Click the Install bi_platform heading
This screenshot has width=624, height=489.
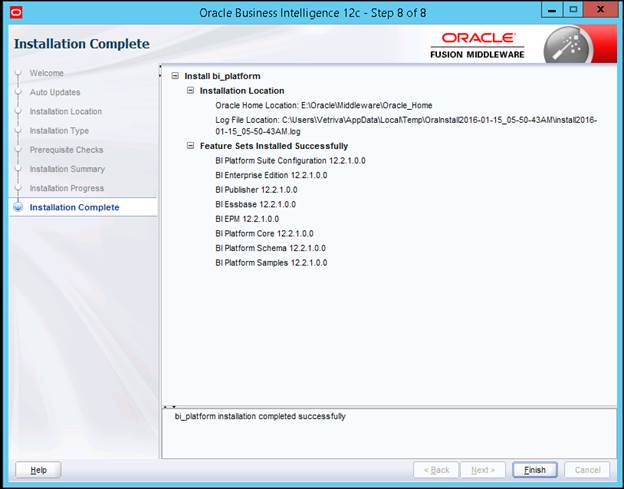pos(222,76)
